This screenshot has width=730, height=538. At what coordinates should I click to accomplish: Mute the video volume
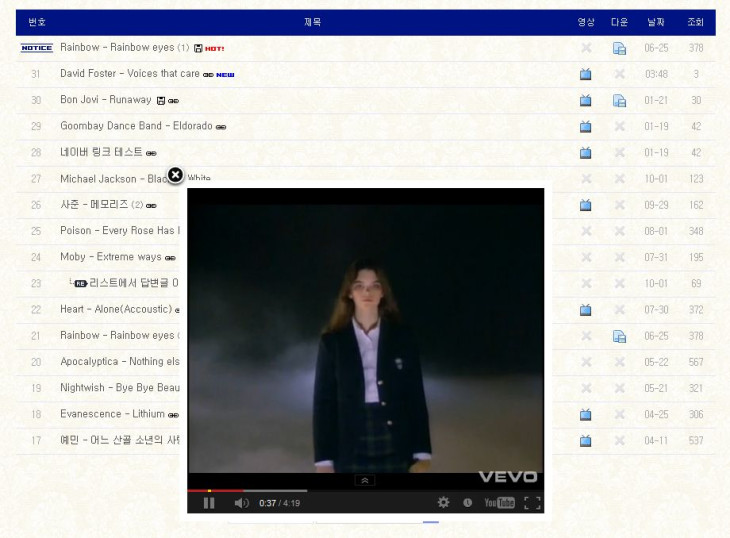tap(241, 503)
